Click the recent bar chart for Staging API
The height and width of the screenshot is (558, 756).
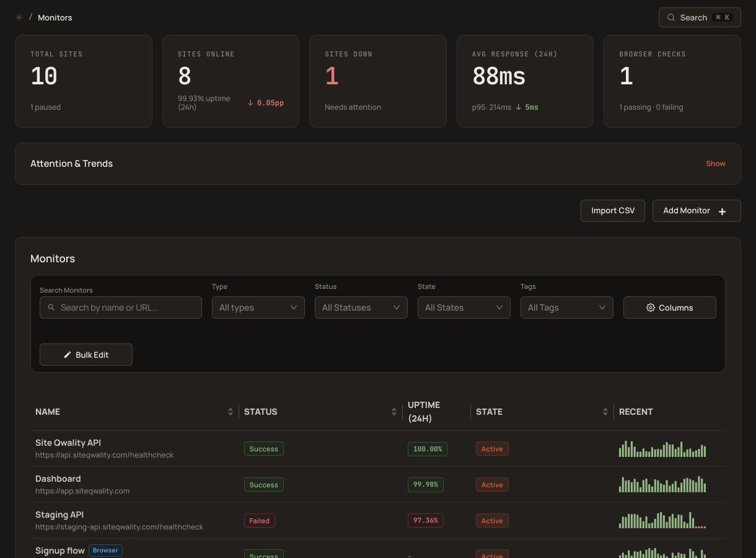click(662, 521)
